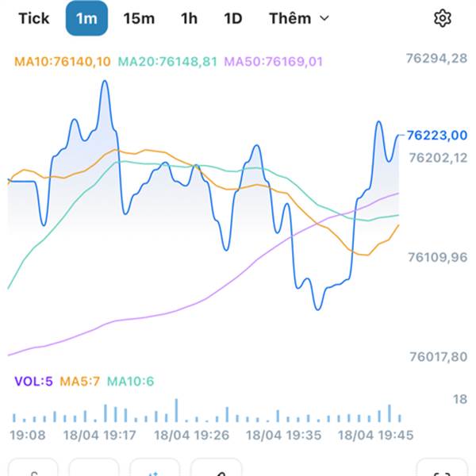Click the tallest volume bar near 19:26
This screenshot has height=476, width=476.
click(x=176, y=410)
